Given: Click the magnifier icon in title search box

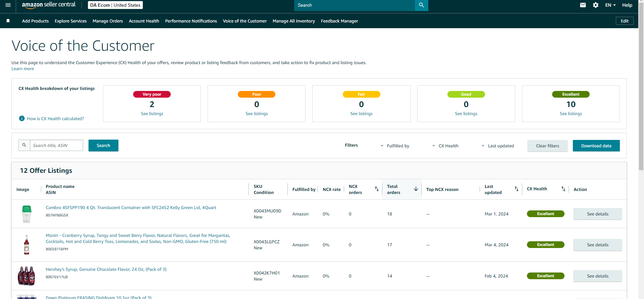Looking at the screenshot, I should 24,145.
